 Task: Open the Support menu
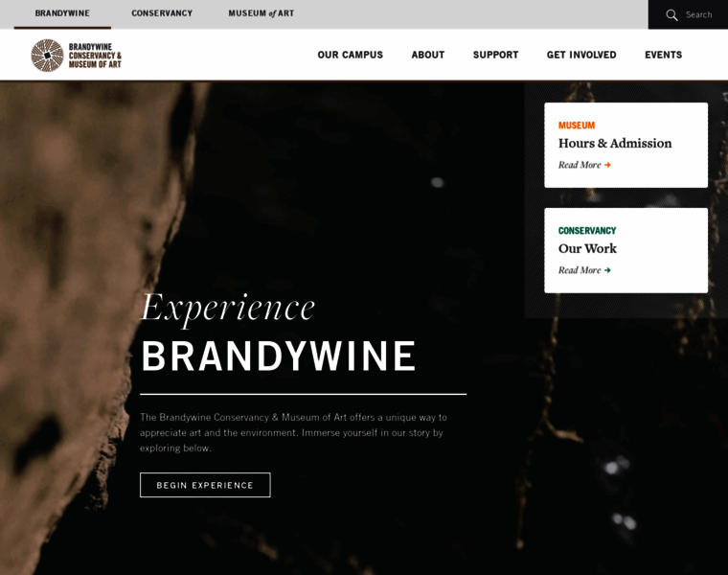tap(495, 55)
